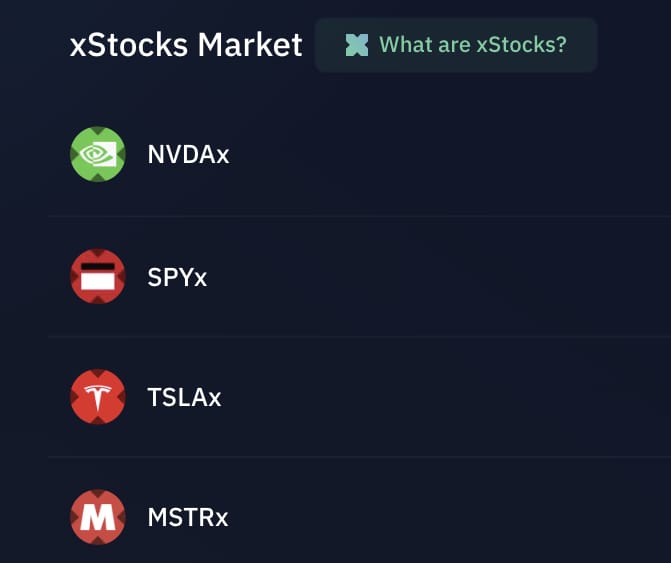The image size is (671, 563).
Task: Click the MicroStrategy M logo icon
Action: (x=98, y=517)
